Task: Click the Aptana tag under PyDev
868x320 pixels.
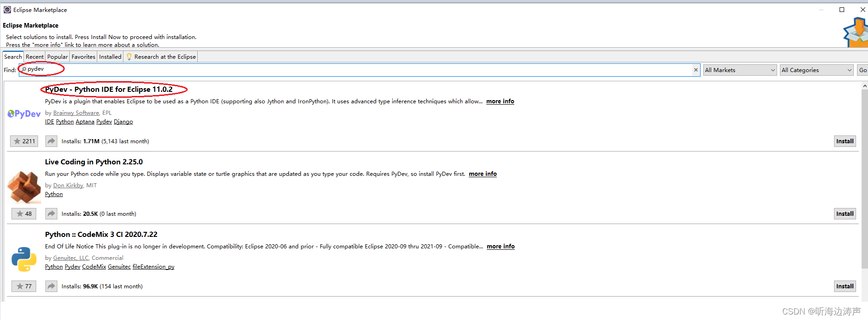Action: pos(85,122)
